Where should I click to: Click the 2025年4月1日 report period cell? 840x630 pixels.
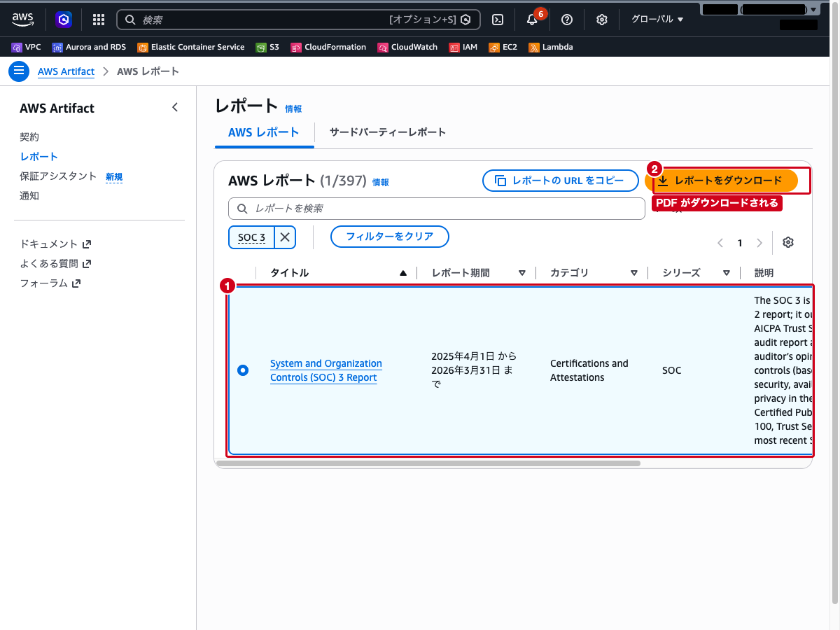[x=474, y=370]
